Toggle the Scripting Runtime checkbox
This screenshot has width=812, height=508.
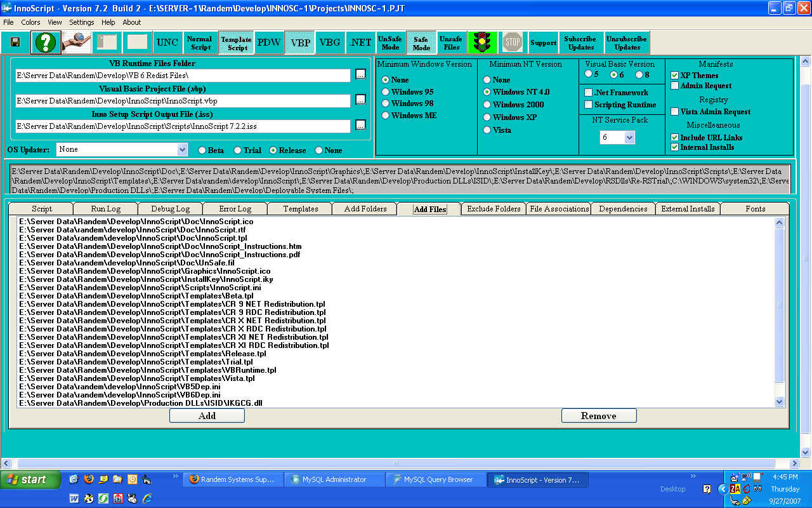tap(588, 105)
